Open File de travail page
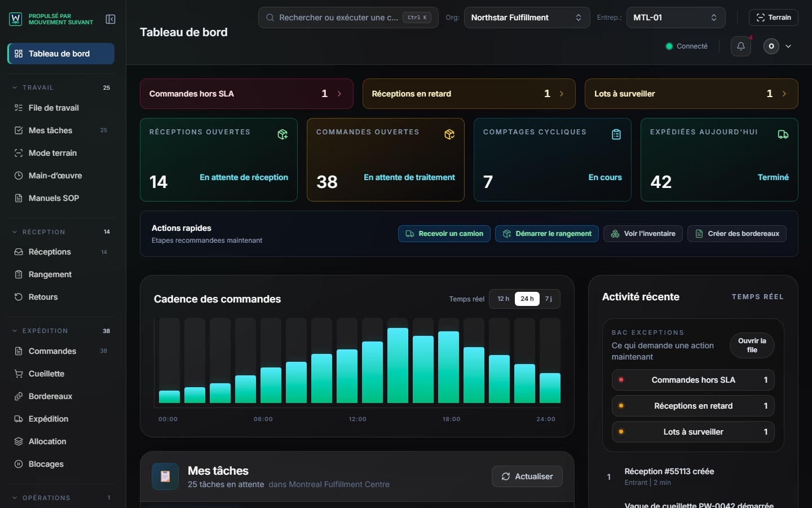 tap(61, 108)
